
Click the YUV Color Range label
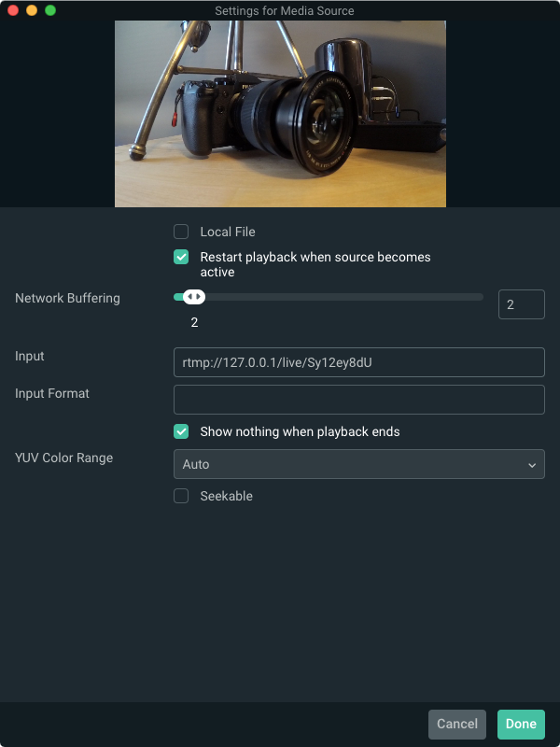(x=63, y=458)
